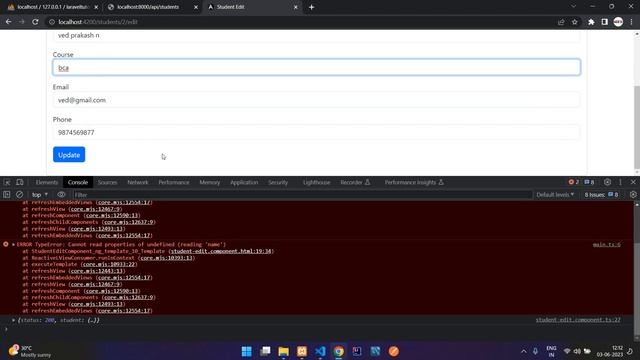Click the console Filter input
This screenshot has height=360, width=640.
coord(302,195)
